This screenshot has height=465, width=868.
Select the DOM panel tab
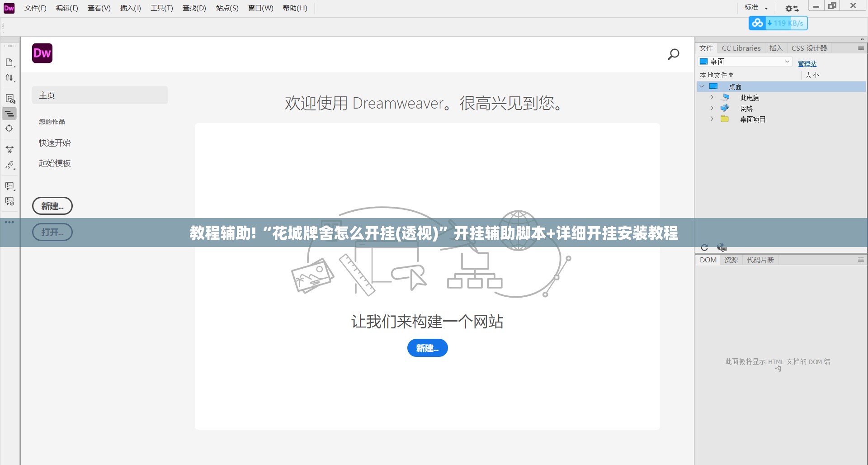708,260
